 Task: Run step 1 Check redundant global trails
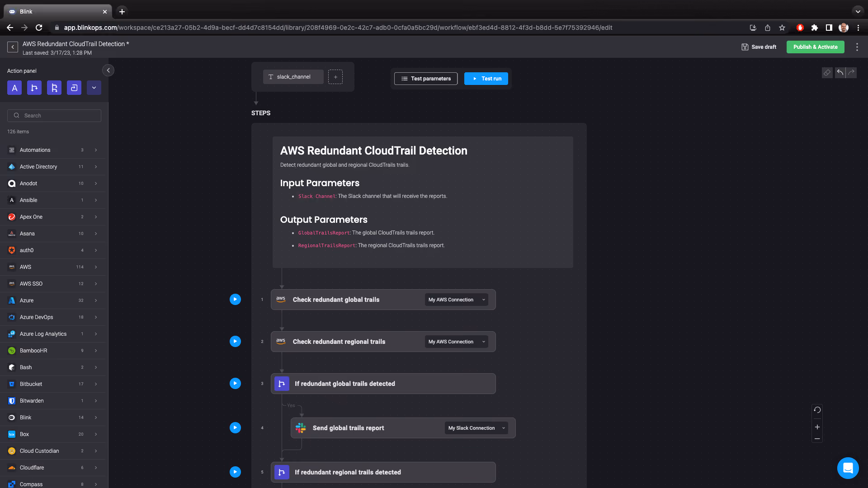coord(235,300)
